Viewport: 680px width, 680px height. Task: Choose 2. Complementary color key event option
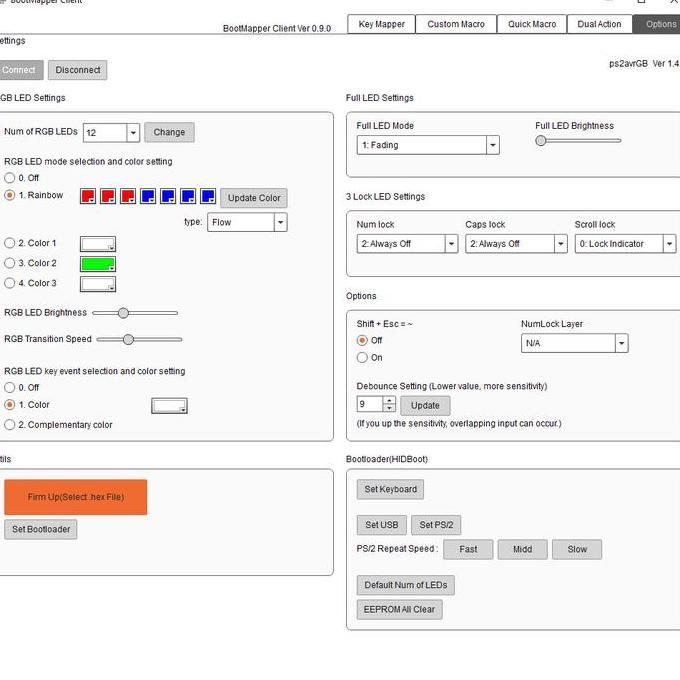click(10, 425)
